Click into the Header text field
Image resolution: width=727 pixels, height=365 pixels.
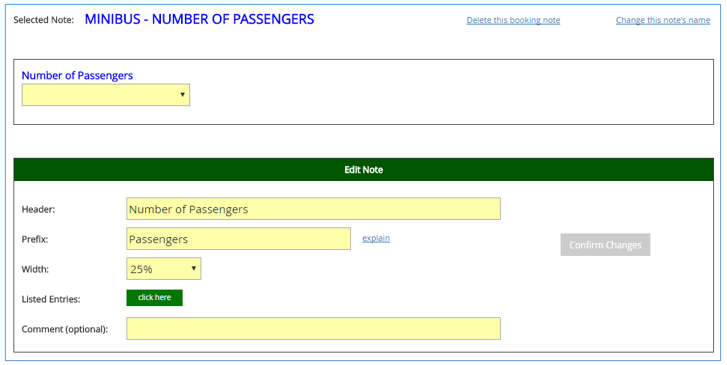313,209
